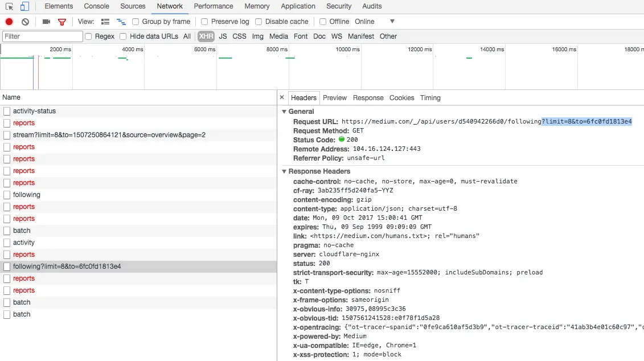
Task: Open the Online throttling dropdown
Action: 374,22
